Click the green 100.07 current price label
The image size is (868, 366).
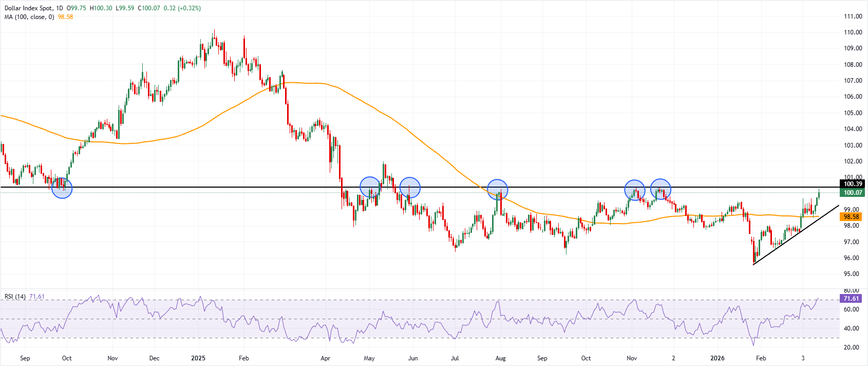[x=853, y=193]
